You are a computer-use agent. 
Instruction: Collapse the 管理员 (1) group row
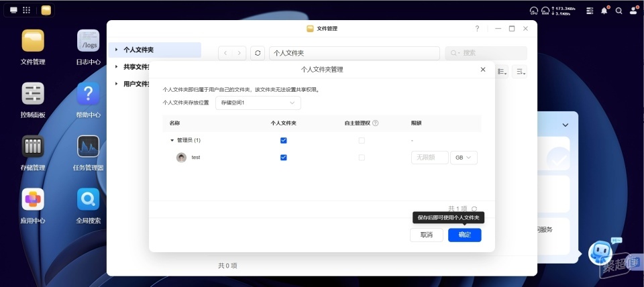[x=172, y=140]
